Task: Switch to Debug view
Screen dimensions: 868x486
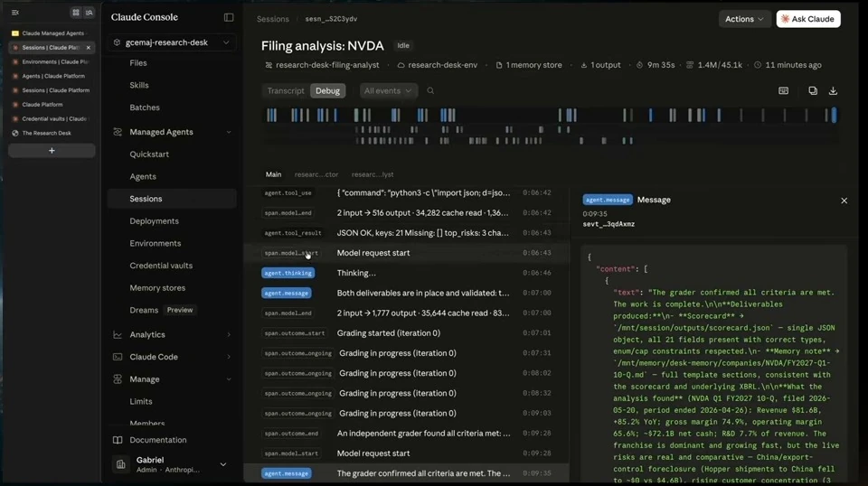Action: point(327,90)
